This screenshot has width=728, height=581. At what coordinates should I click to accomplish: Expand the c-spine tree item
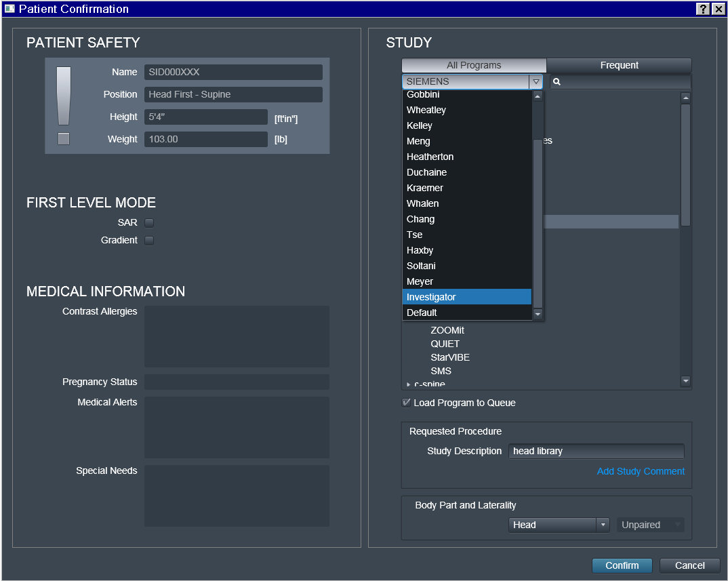coord(408,384)
